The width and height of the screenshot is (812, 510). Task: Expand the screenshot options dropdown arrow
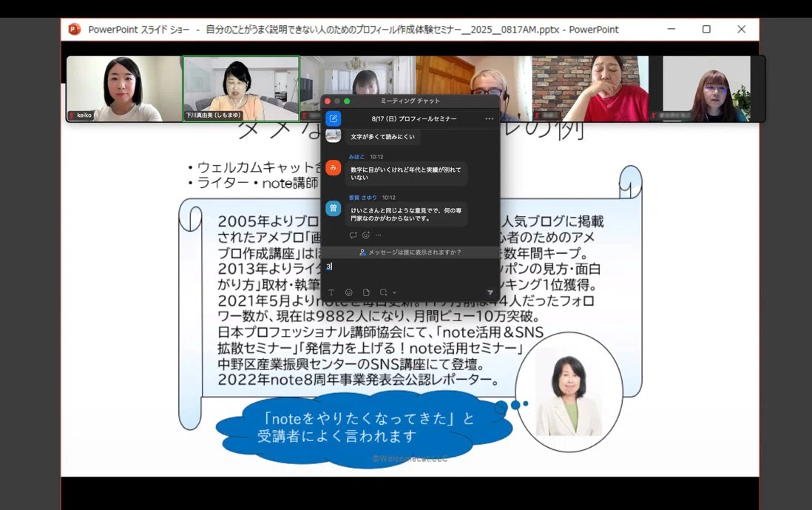394,293
